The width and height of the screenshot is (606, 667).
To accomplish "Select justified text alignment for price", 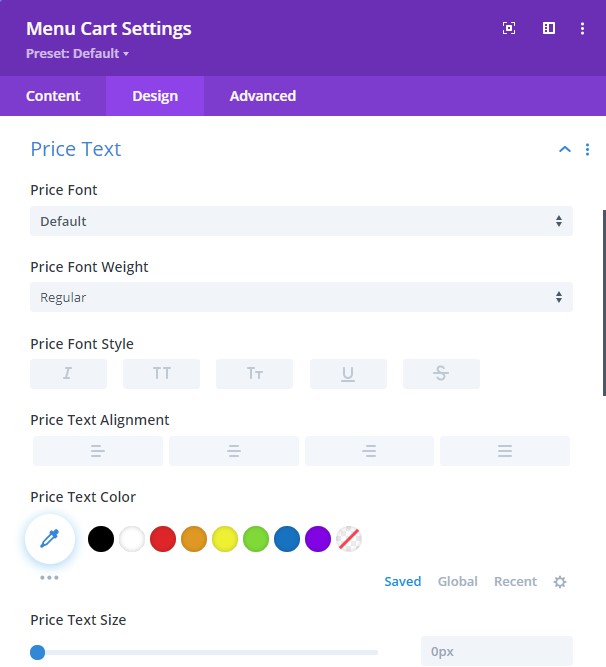I will point(505,451).
